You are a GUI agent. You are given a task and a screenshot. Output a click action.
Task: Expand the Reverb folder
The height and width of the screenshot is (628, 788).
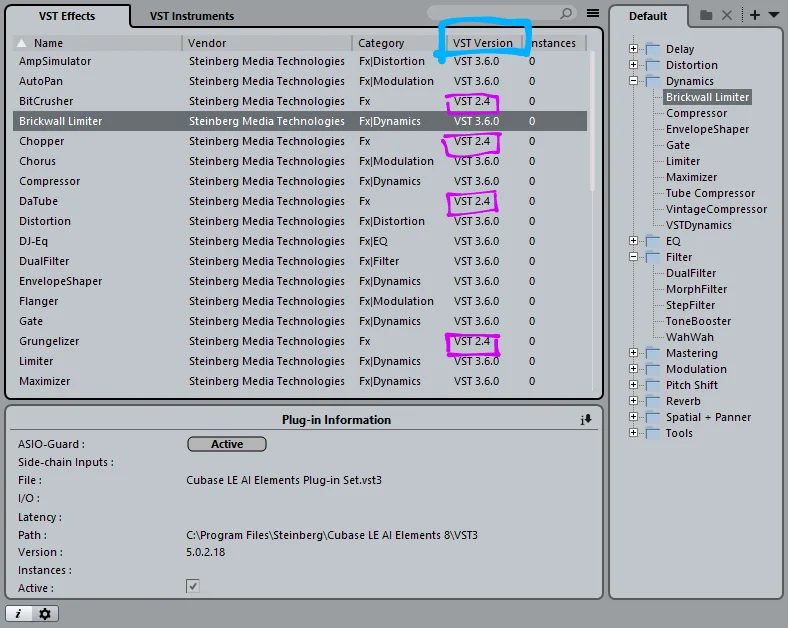point(633,401)
